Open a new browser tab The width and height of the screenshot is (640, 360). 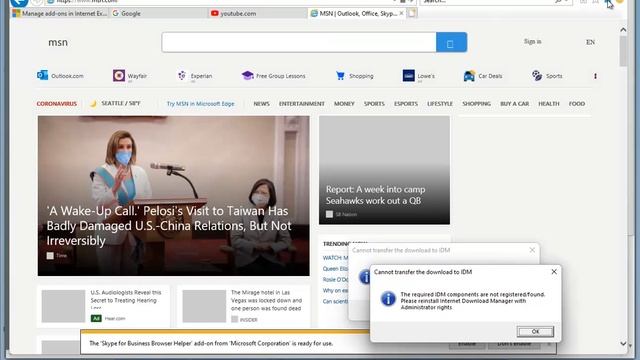(x=412, y=13)
